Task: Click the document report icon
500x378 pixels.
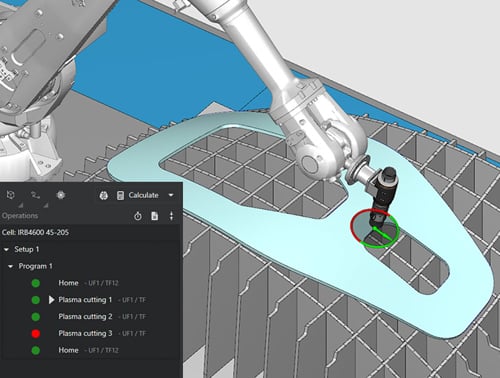Action: (155, 216)
